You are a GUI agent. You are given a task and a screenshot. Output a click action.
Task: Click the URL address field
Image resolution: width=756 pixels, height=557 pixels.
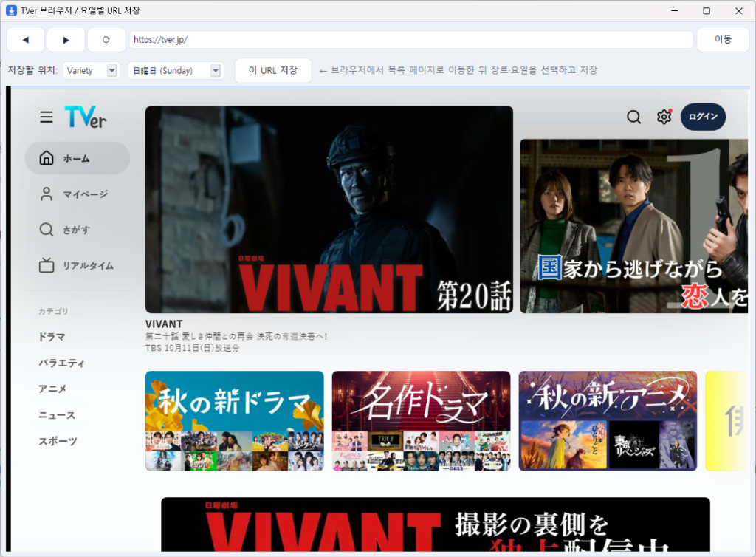click(410, 40)
